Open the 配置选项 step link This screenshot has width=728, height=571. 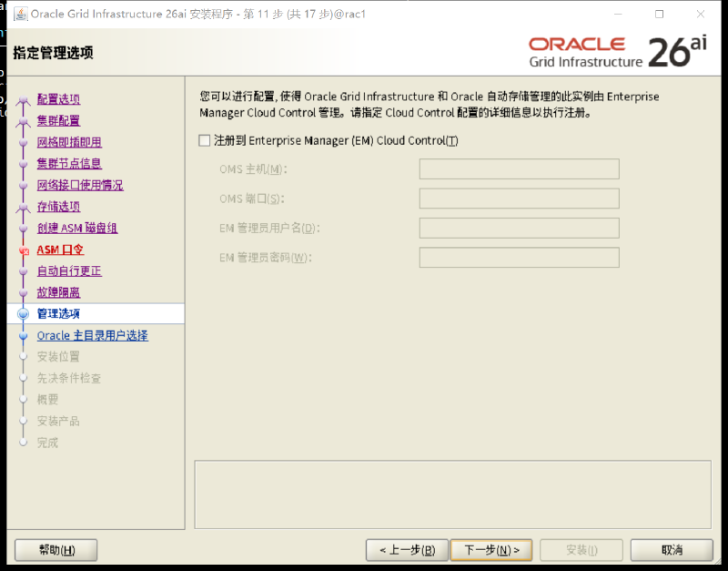click(x=58, y=99)
